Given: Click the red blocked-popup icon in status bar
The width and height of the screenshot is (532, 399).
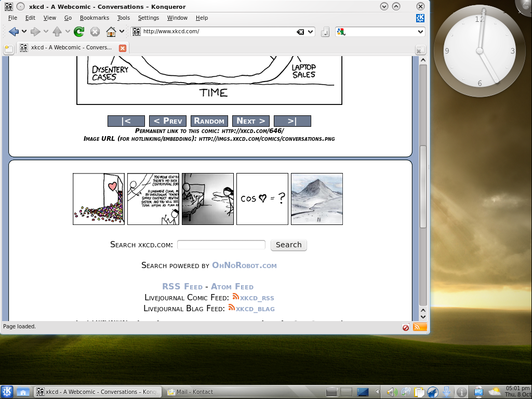Looking at the screenshot, I should click(406, 327).
